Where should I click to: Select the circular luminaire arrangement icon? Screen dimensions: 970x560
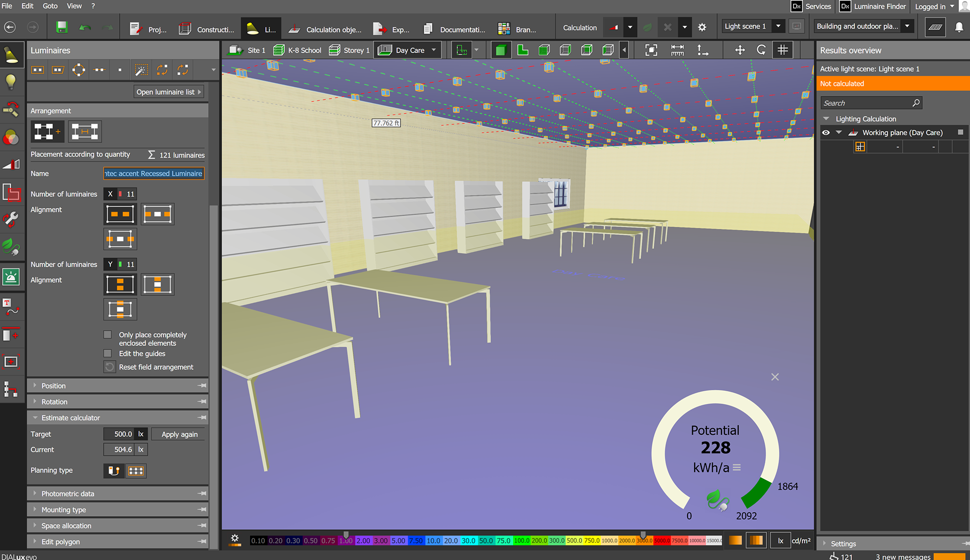[79, 70]
